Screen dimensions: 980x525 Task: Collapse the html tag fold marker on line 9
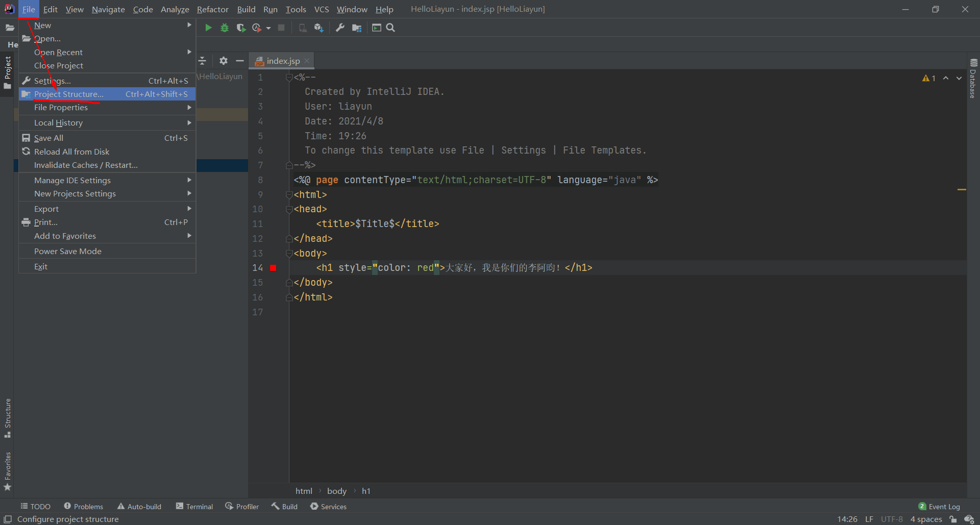pos(289,195)
